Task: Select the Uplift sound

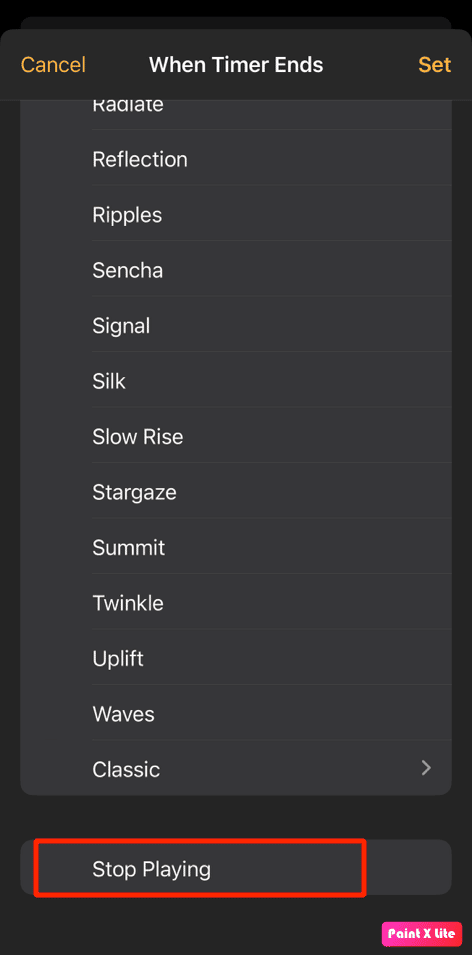Action: pyautogui.click(x=236, y=658)
